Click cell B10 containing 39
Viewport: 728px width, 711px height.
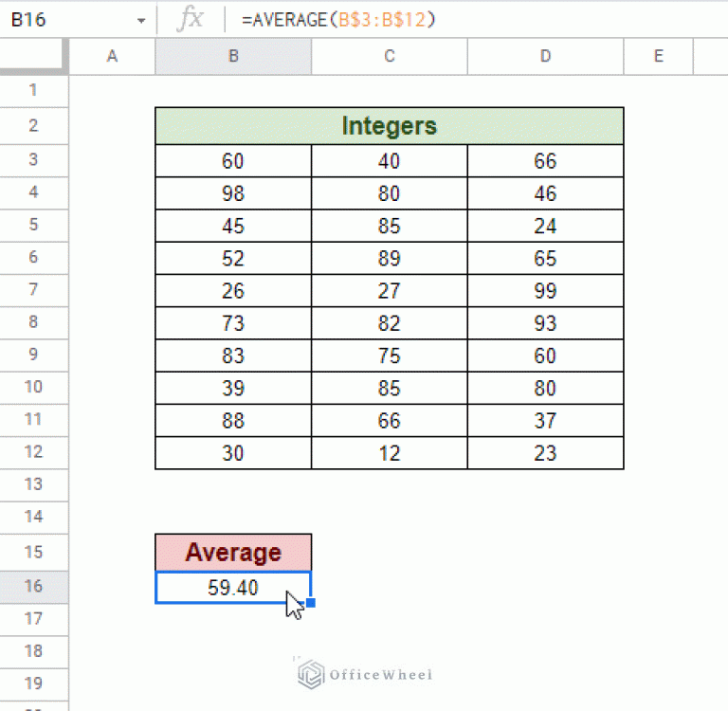[233, 388]
